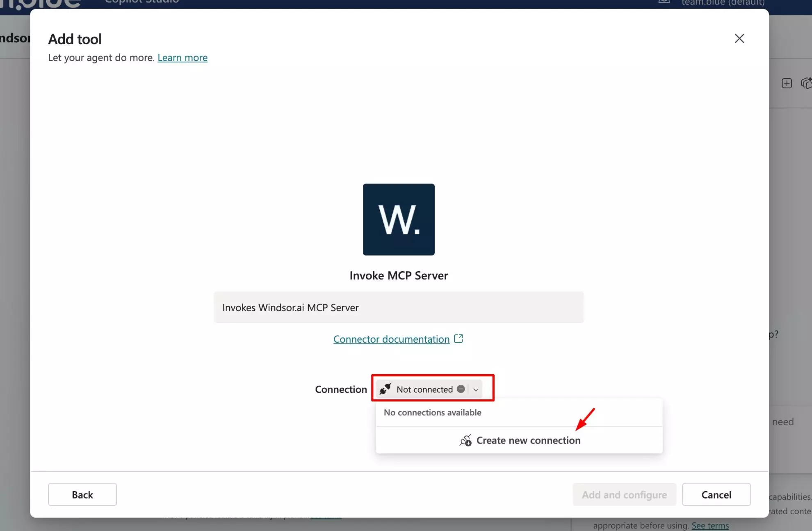The image size is (812, 531).
Task: Click the plus square icon in background window
Action: point(787,83)
